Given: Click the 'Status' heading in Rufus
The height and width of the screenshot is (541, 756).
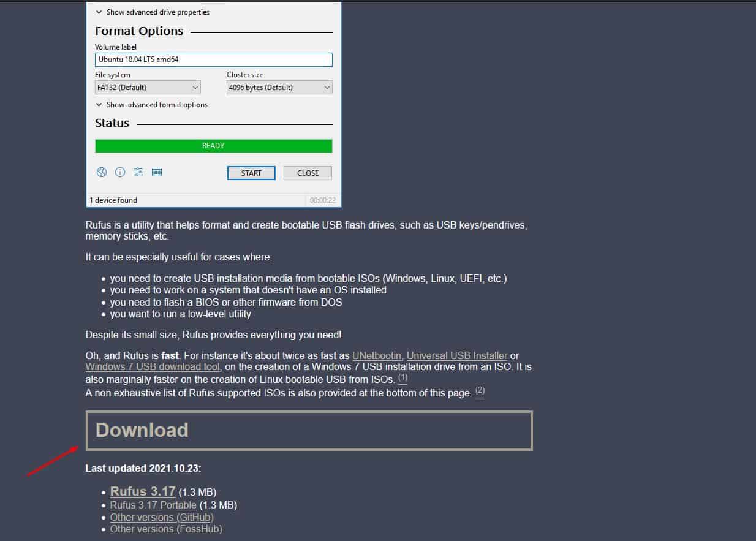Looking at the screenshot, I should tap(112, 123).
